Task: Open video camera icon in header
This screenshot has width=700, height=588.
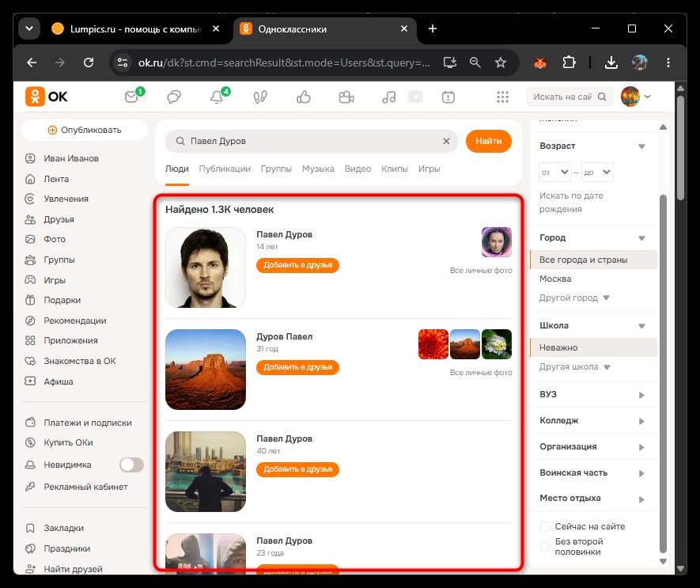Action: (x=346, y=97)
